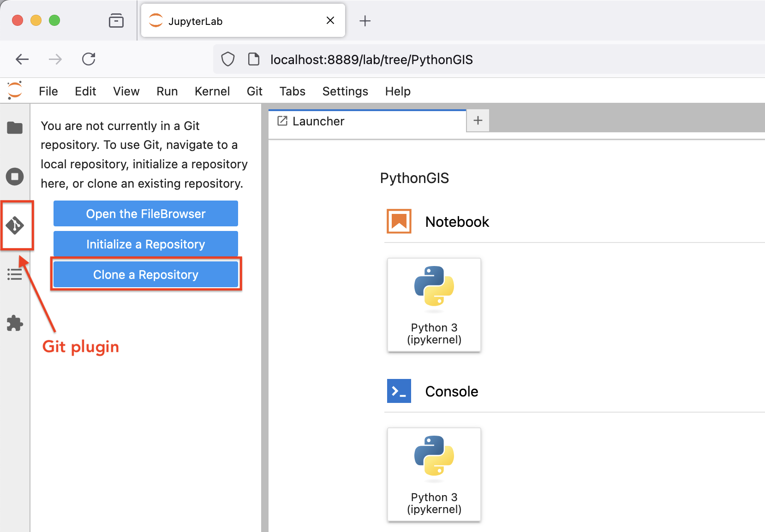Viewport: 765px width, 532px height.
Task: Open the Tabs menu
Action: 293,91
